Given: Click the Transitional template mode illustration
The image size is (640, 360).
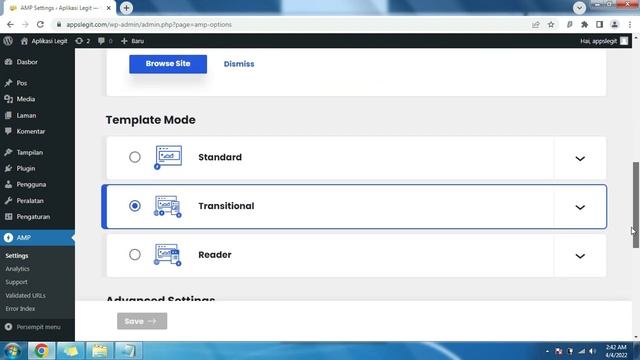Looking at the screenshot, I should (x=168, y=206).
